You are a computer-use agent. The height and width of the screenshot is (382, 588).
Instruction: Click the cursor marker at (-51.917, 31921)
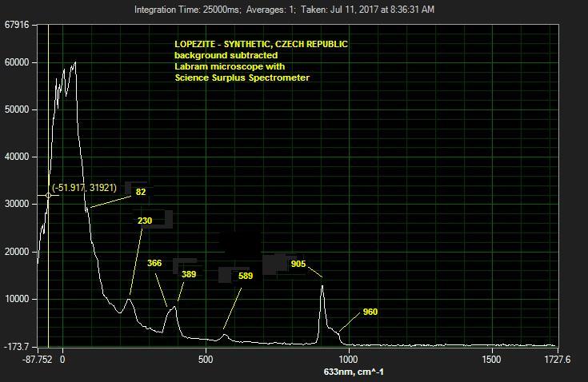pos(48,196)
